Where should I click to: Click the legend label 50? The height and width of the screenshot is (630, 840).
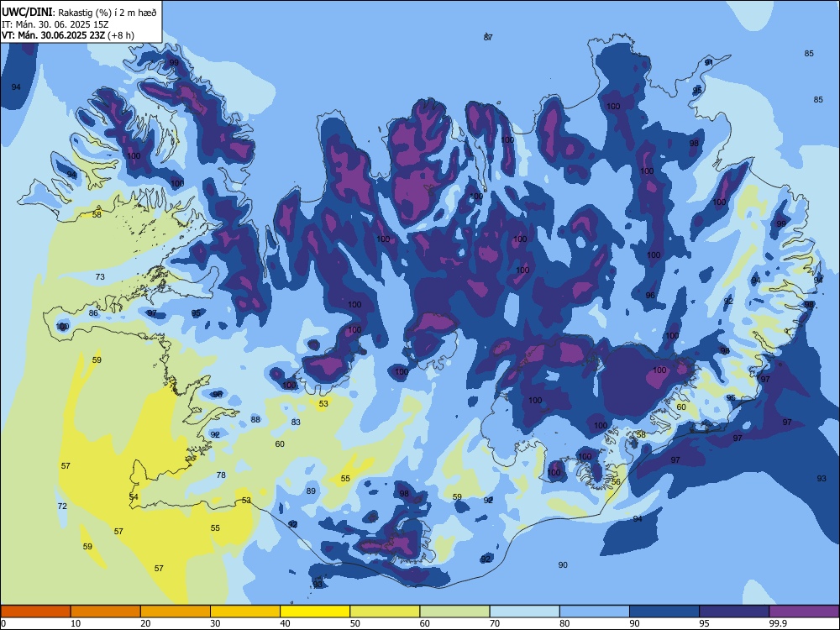tap(355, 623)
